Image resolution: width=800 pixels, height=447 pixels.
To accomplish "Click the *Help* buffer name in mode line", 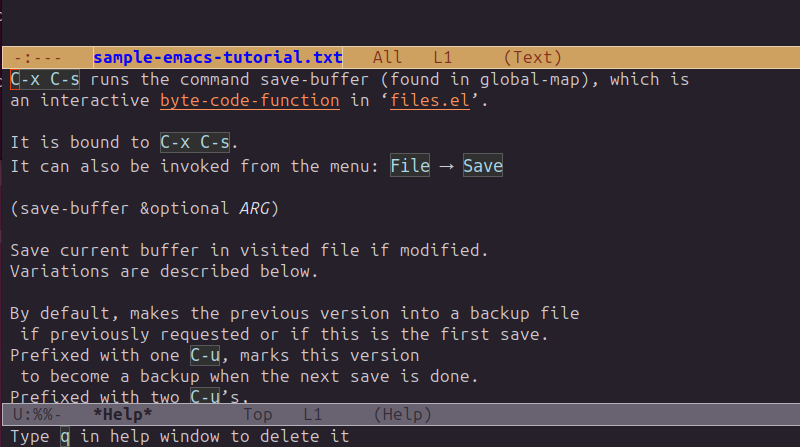I will tap(122, 414).
